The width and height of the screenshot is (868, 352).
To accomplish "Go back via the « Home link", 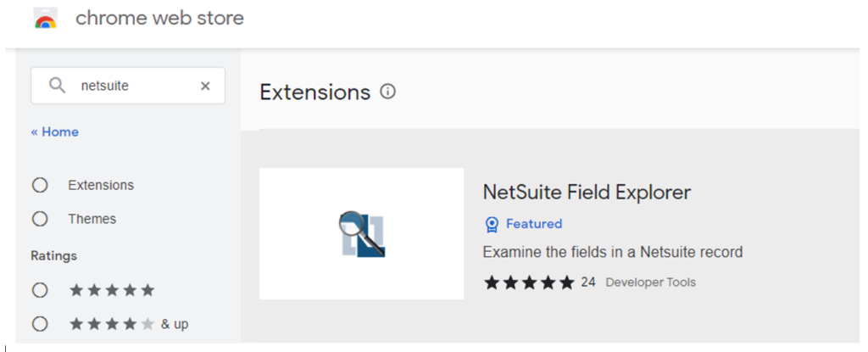I will [x=55, y=132].
